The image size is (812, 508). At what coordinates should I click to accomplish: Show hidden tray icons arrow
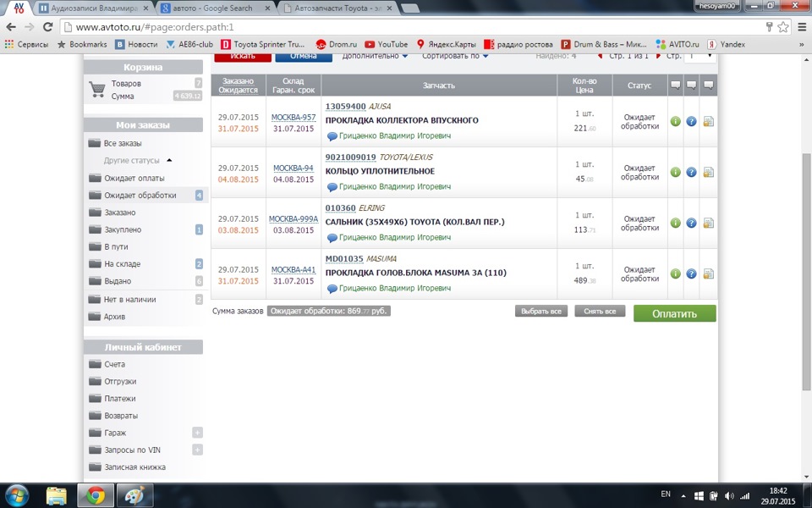(683, 496)
